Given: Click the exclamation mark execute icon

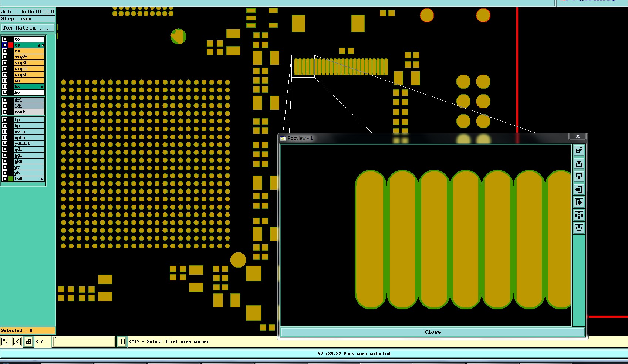Looking at the screenshot, I should pyautogui.click(x=121, y=341).
